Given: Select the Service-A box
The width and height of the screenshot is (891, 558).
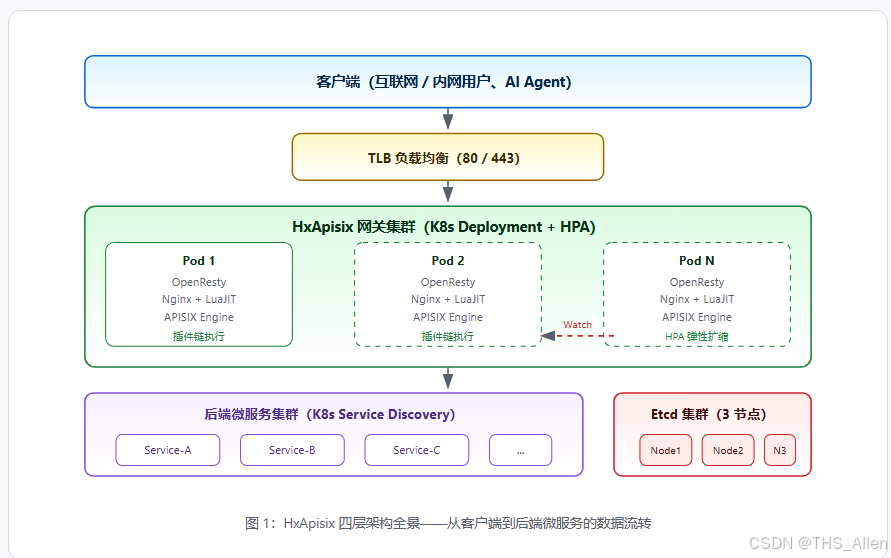Looking at the screenshot, I should click(x=168, y=450).
